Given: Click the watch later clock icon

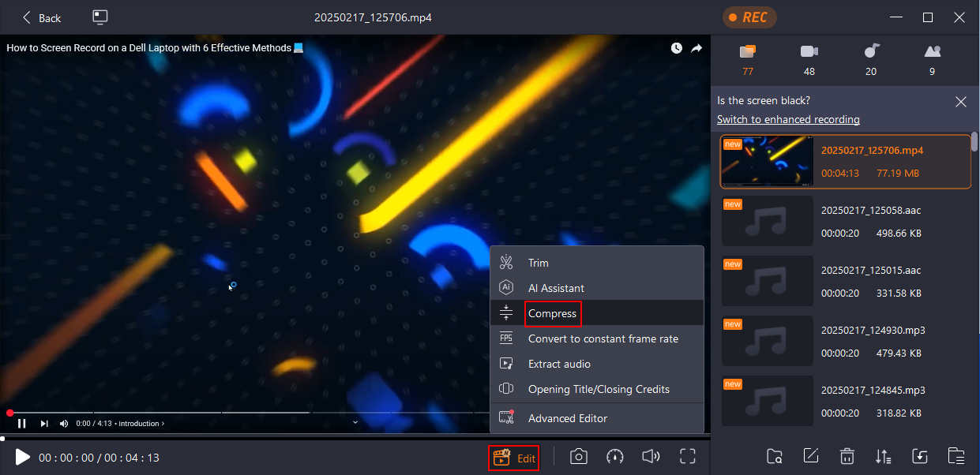Looking at the screenshot, I should click(x=677, y=48).
